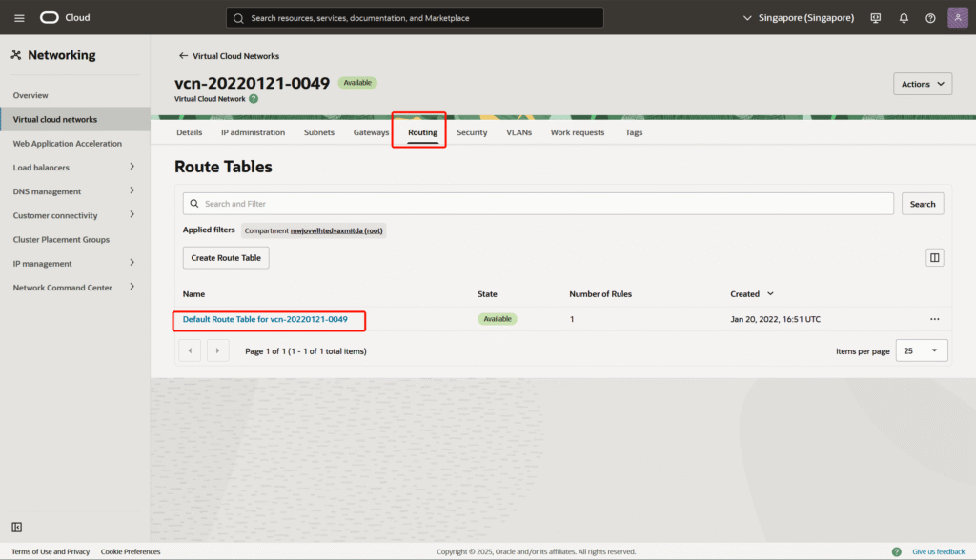Open the Actions dropdown
Screen dimensions: 976x560
pos(922,84)
